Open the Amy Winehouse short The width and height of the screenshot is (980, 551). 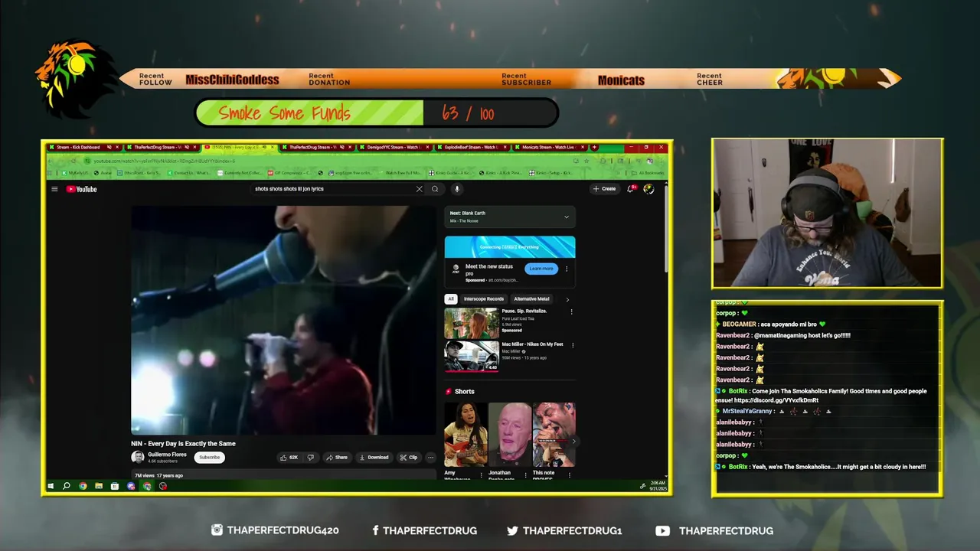point(465,435)
